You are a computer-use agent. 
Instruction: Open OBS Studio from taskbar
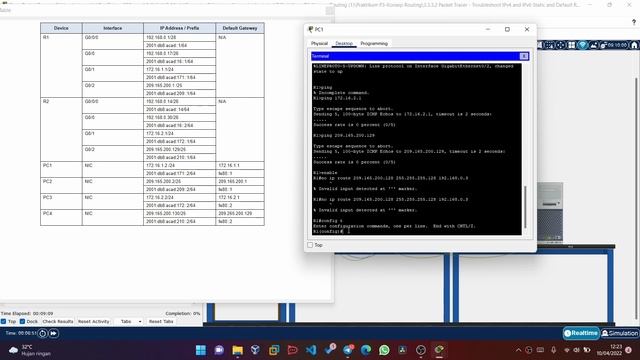click(421, 350)
